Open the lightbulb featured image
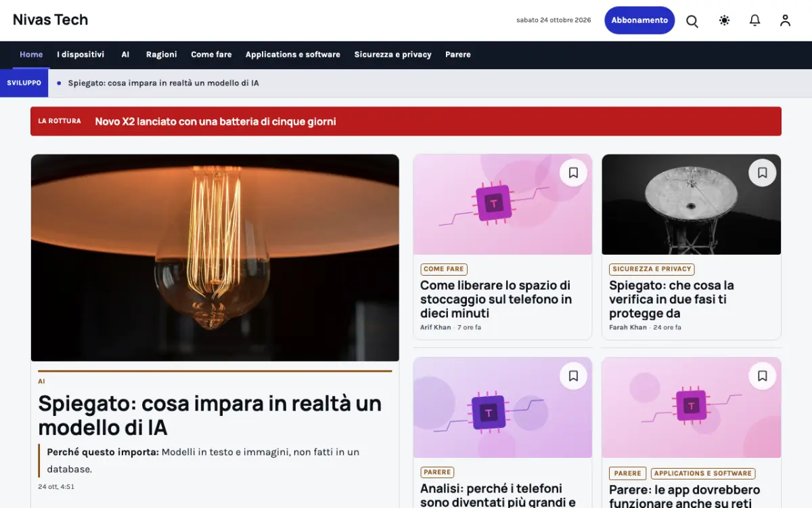Screen dimensions: 812x508 coord(215,258)
